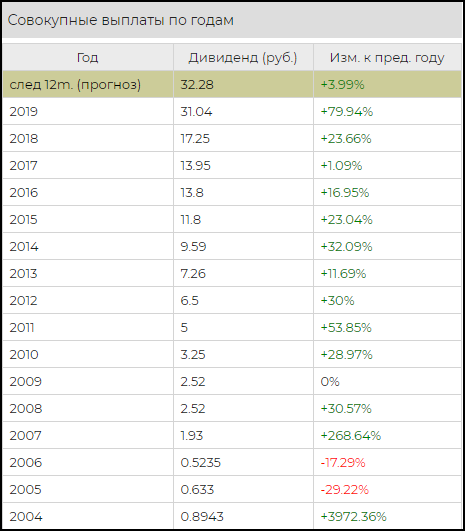Click the 6.5 dividend for 2012
The height and width of the screenshot is (531, 465).
(189, 300)
